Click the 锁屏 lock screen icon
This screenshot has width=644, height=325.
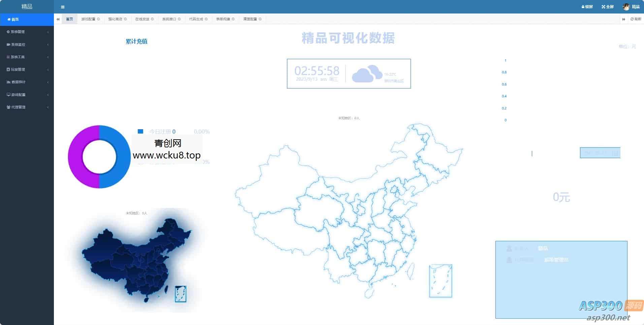click(x=587, y=6)
